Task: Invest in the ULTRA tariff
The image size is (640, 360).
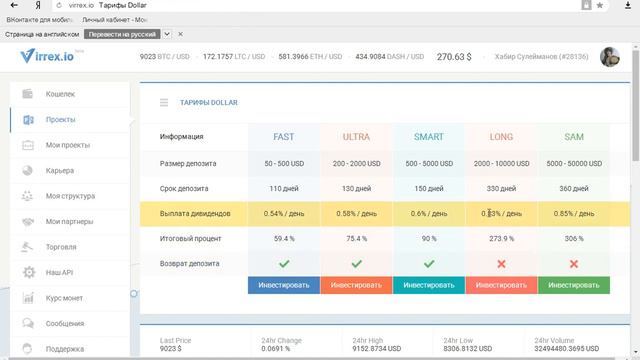Action: coord(356,285)
